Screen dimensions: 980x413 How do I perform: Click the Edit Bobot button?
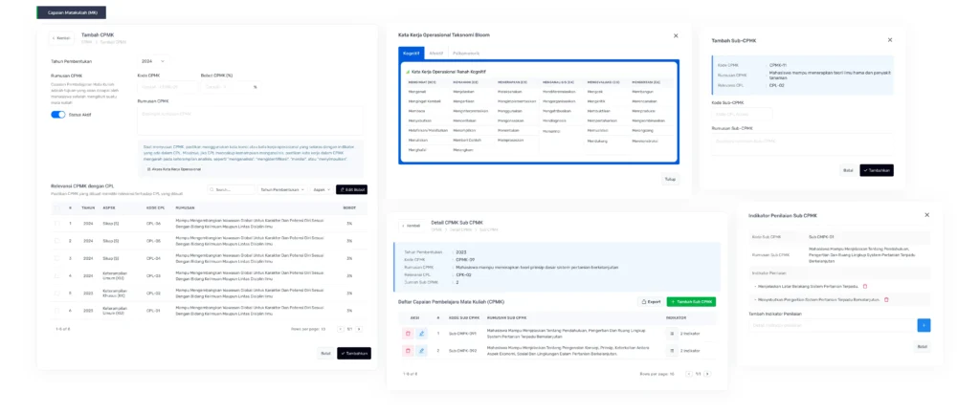(351, 189)
